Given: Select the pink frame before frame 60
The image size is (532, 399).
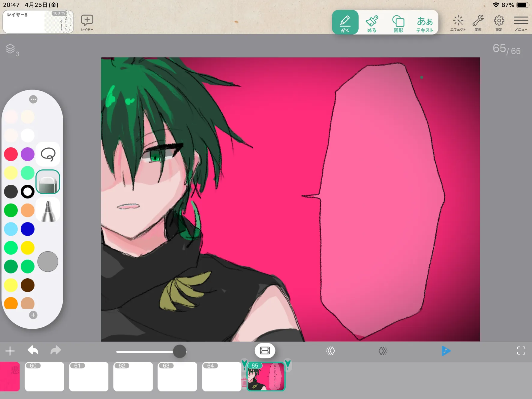Looking at the screenshot, I should click(x=10, y=376).
